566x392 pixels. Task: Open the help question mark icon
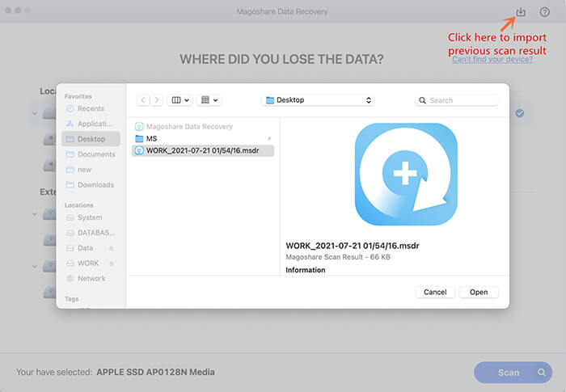coord(545,12)
